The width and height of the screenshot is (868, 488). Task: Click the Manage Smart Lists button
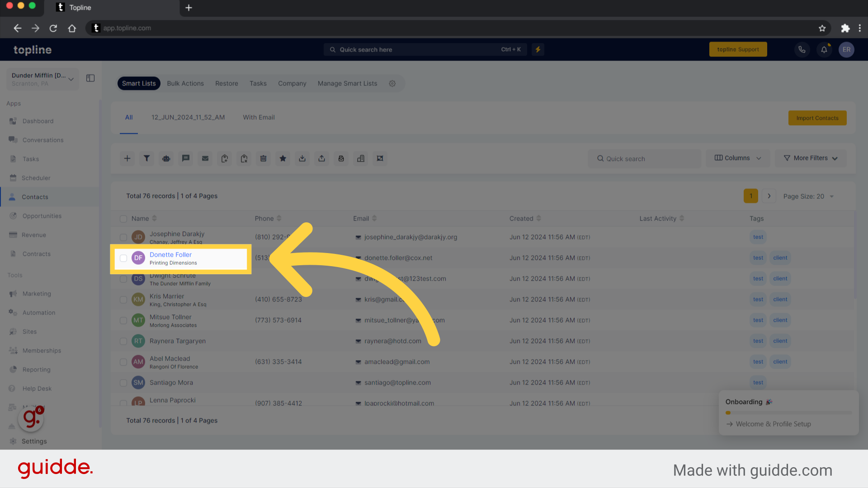347,83
